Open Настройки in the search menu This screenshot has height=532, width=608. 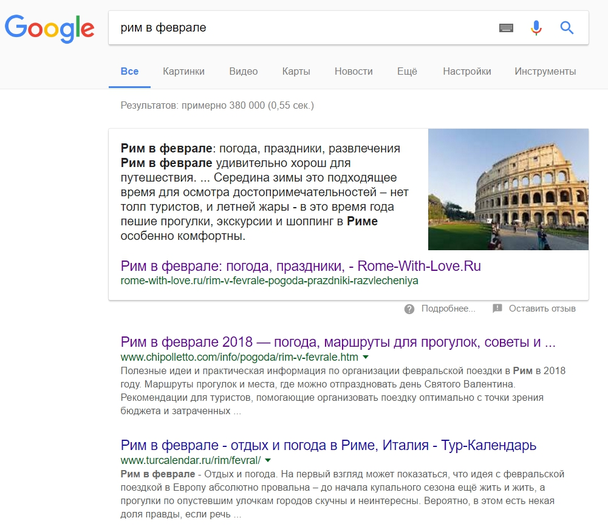pos(467,72)
